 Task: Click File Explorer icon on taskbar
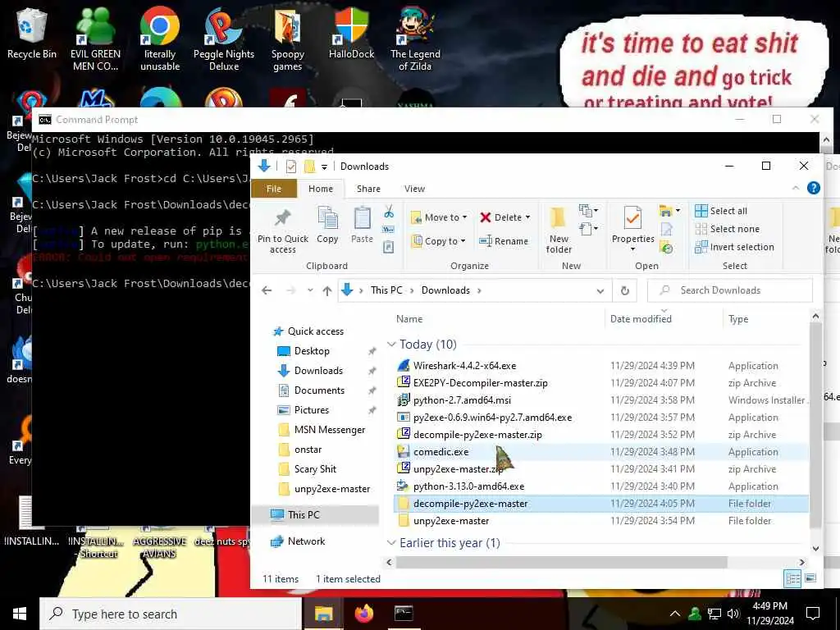[x=323, y=614]
